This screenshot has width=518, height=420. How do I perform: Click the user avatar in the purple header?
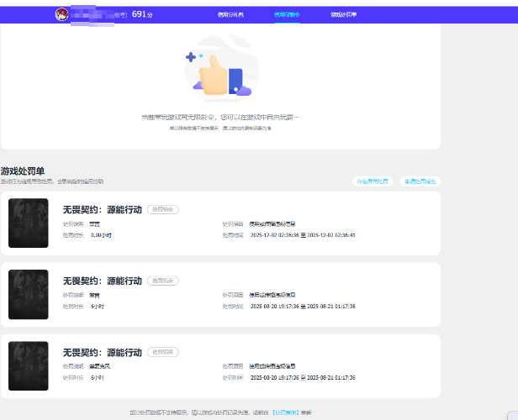[61, 14]
